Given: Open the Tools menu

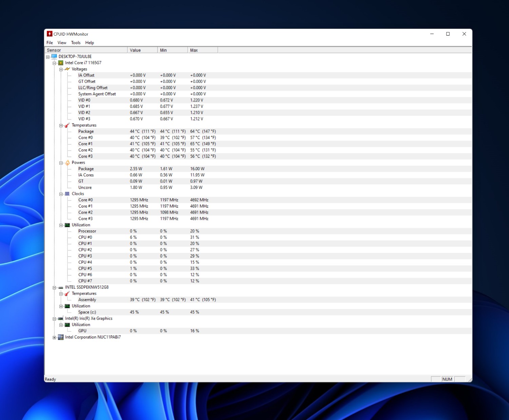Looking at the screenshot, I should (76, 43).
